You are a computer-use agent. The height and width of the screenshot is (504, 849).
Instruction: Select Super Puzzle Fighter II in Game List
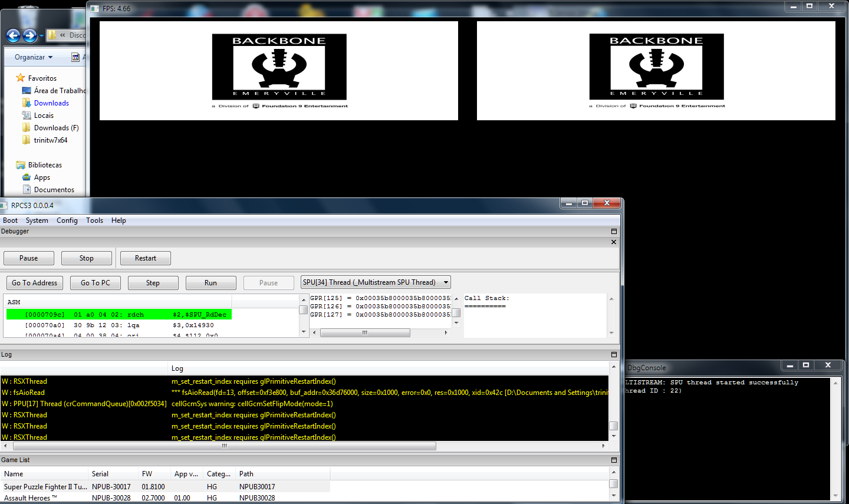pos(45,487)
